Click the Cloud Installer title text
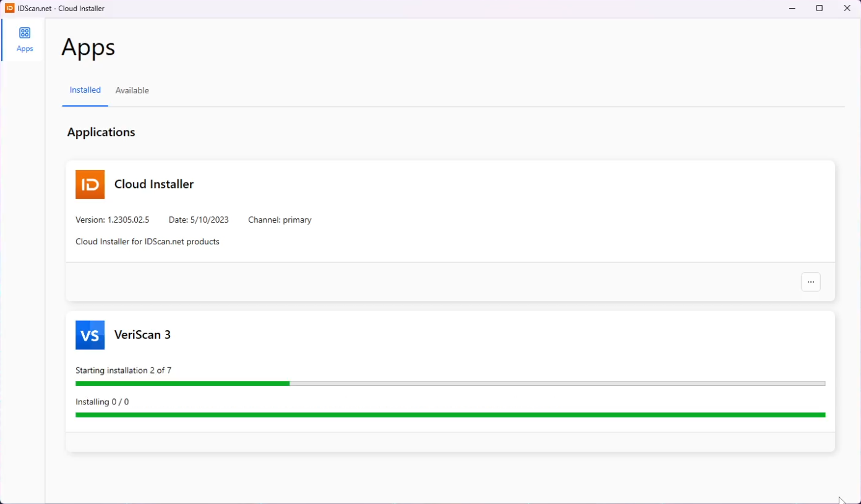 point(154,184)
